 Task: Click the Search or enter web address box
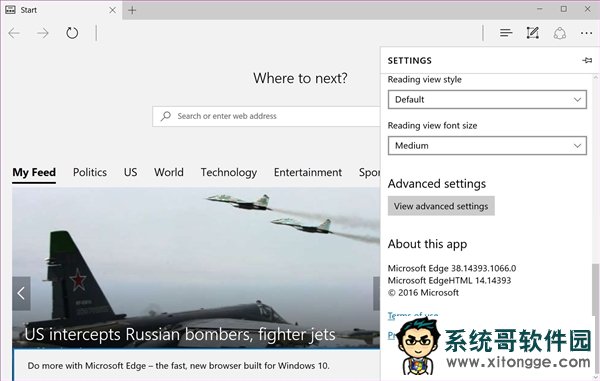[266, 116]
